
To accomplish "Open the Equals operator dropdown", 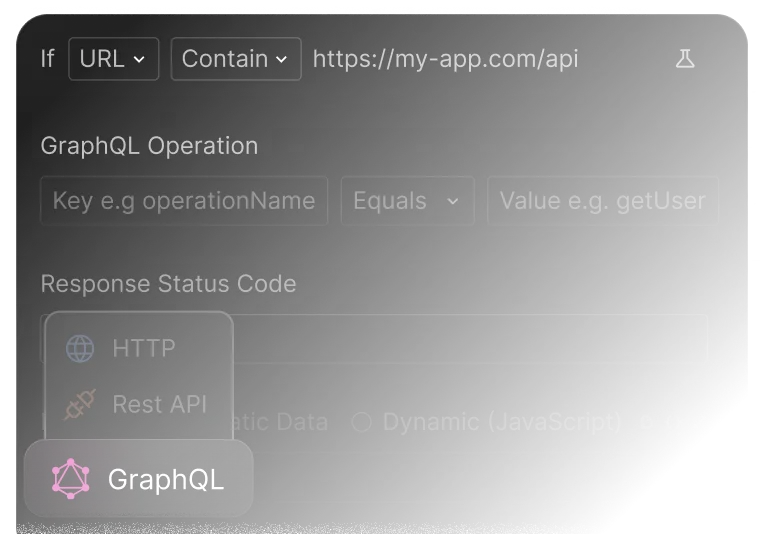I will point(407,201).
